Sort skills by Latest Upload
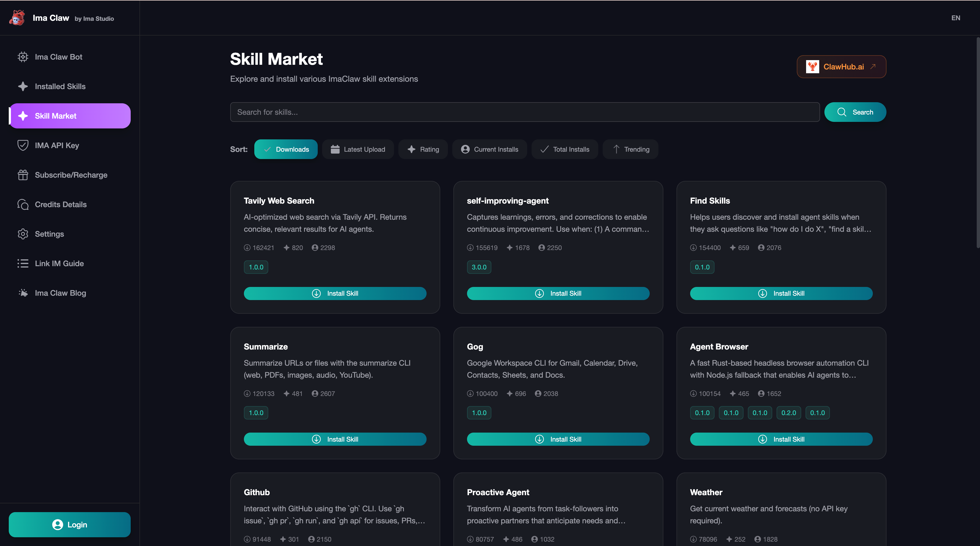The image size is (980, 546). tap(358, 149)
